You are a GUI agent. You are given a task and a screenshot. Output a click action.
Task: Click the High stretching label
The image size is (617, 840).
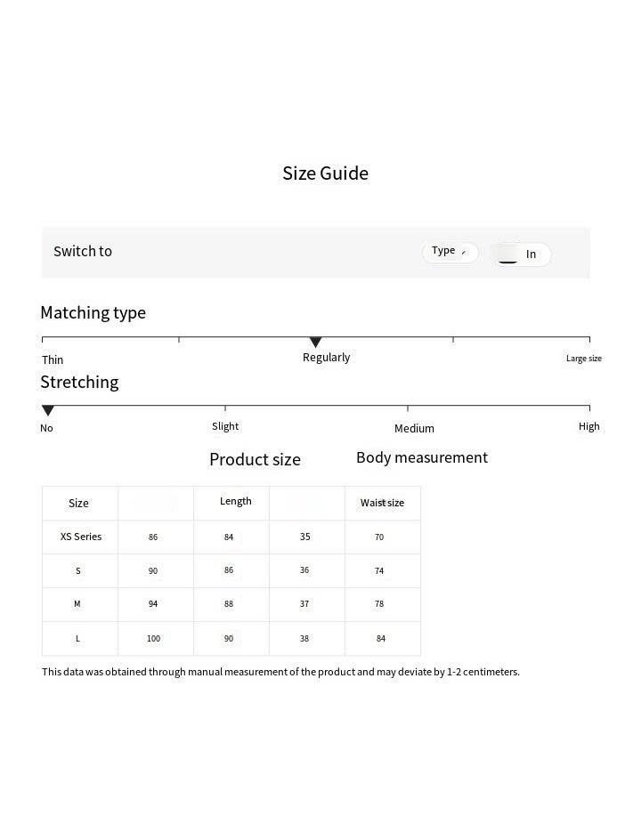click(589, 426)
